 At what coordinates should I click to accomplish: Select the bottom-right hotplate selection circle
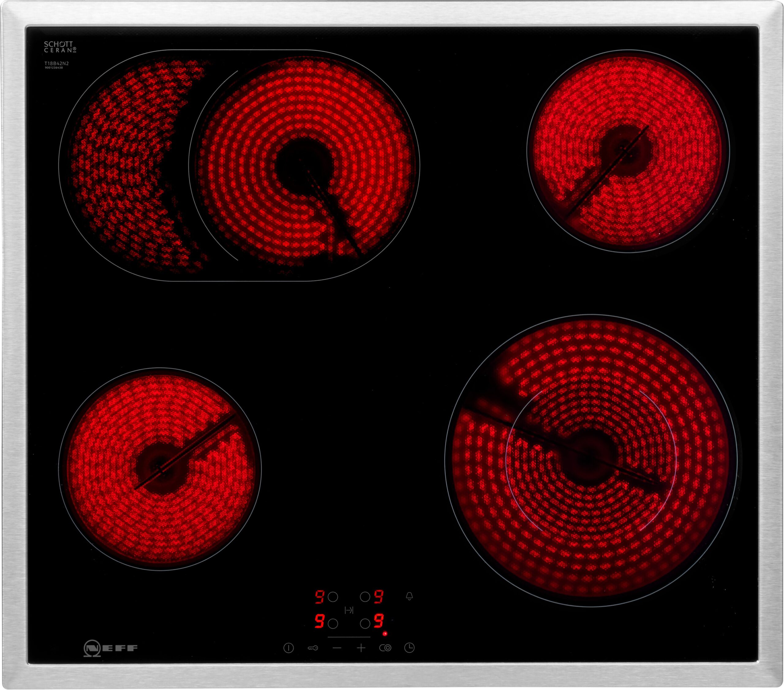click(x=365, y=624)
